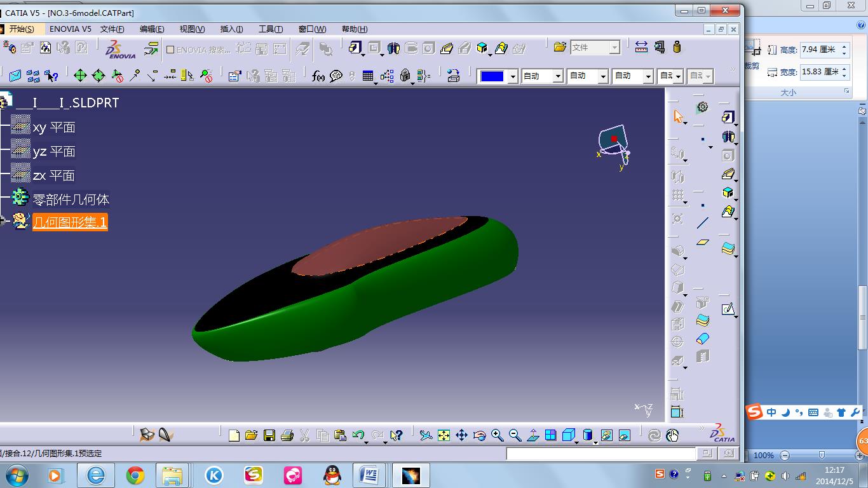Click the Zoom In magnifier icon
The height and width of the screenshot is (488, 868).
click(497, 435)
